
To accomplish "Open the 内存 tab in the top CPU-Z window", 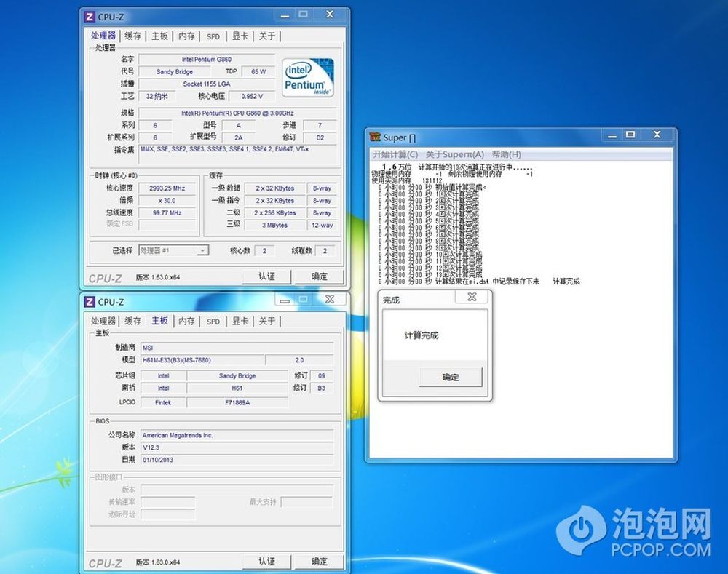I will (x=186, y=36).
